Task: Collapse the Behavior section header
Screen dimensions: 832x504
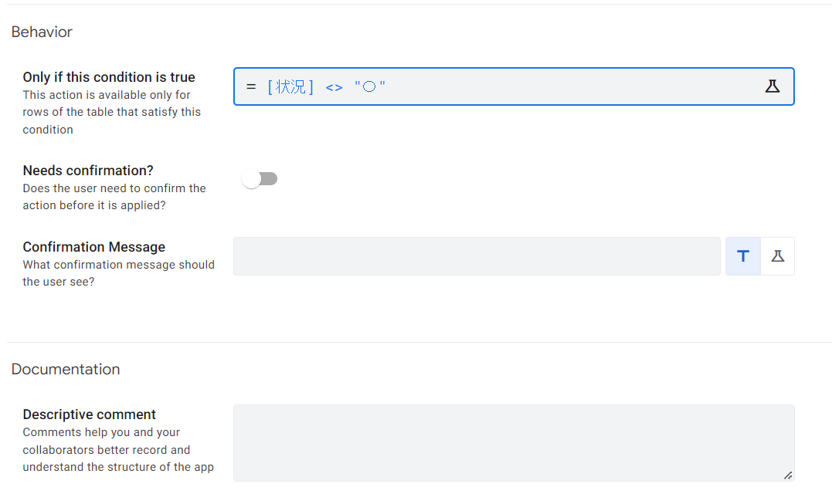Action: 42,32
